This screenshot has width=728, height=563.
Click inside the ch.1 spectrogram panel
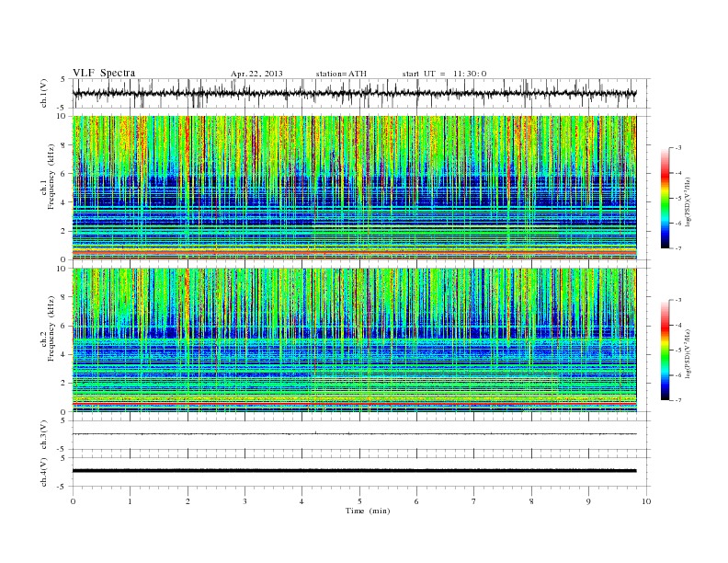tap(354, 188)
